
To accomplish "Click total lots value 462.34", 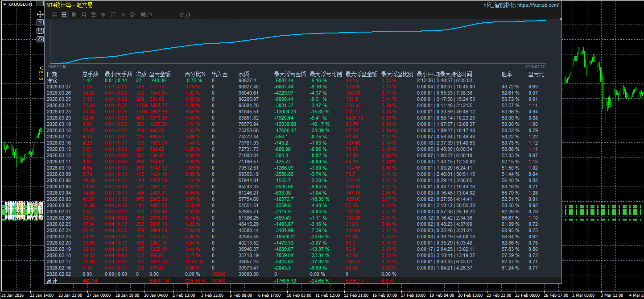I will tap(90, 281).
